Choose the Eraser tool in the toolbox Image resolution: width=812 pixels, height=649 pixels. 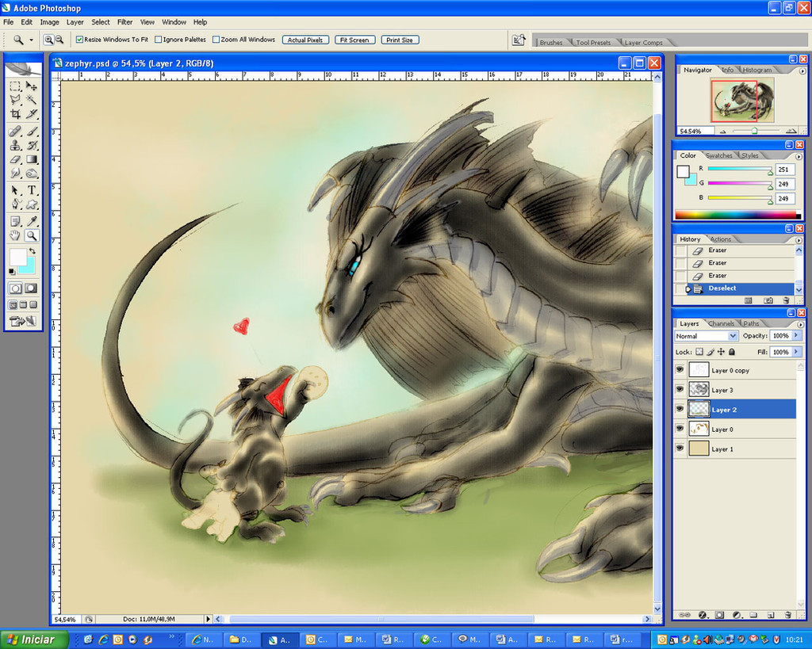(15, 159)
